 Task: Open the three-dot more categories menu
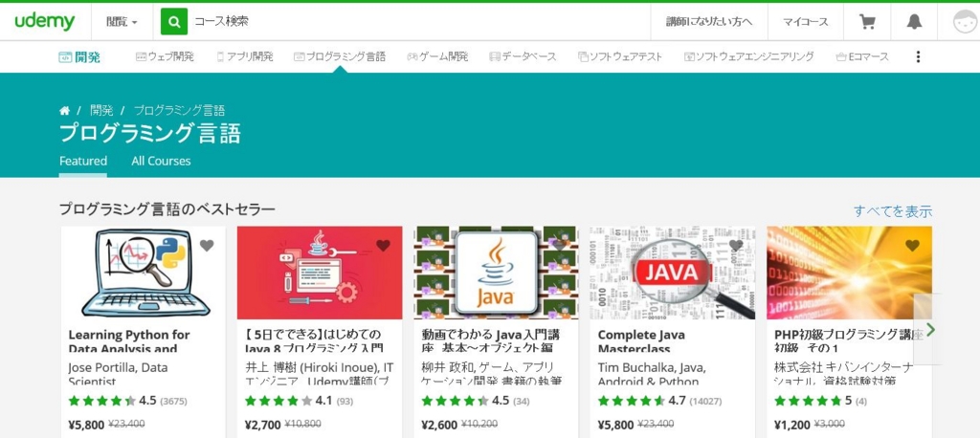pyautogui.click(x=918, y=56)
